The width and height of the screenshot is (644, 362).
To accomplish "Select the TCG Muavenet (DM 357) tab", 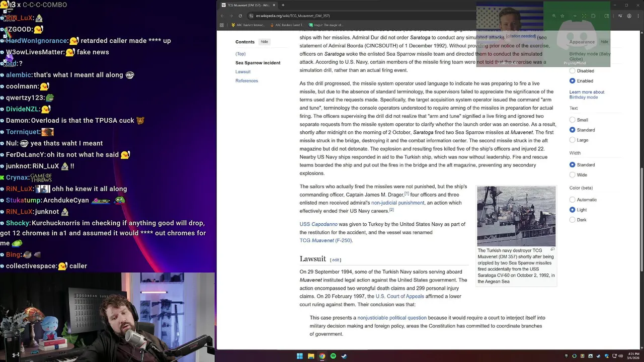I will point(248,5).
